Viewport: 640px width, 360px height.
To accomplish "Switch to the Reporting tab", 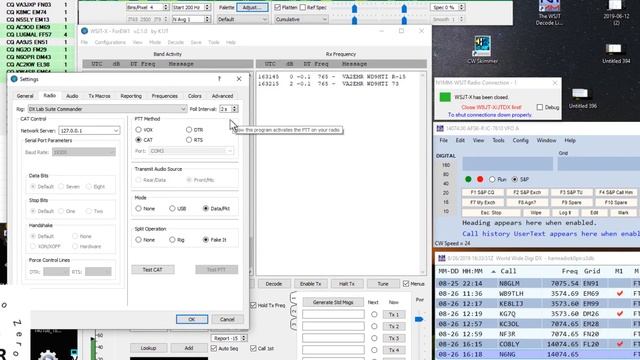I will pos(131,96).
